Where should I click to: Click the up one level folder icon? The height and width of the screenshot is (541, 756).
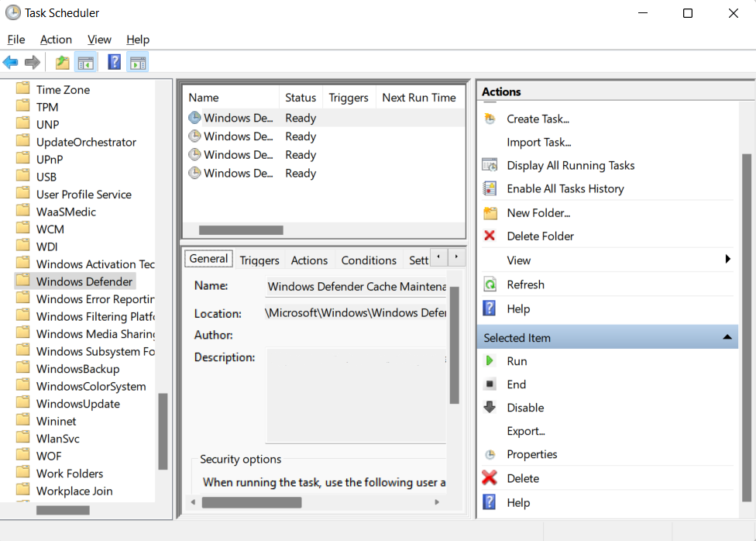(x=62, y=62)
